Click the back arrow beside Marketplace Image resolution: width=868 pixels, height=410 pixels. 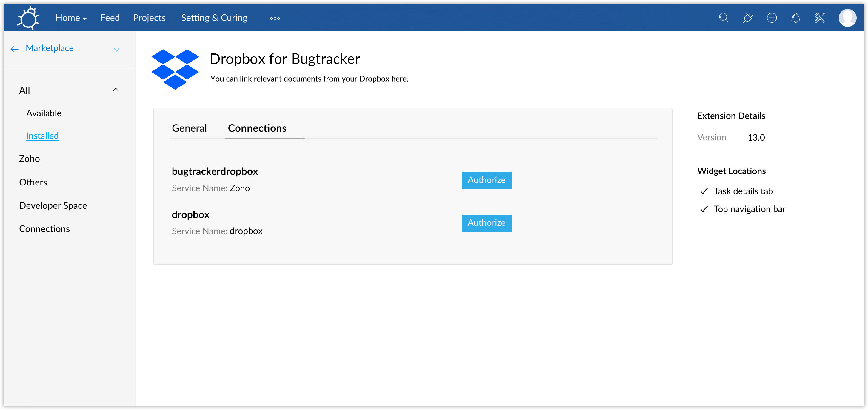pyautogui.click(x=14, y=50)
